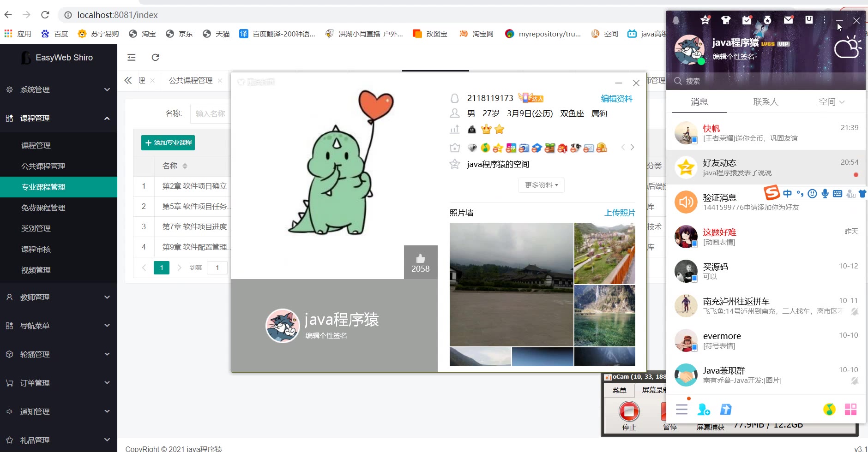Open 验证消息 entry in QQ list
The width and height of the screenshot is (868, 452).
[x=766, y=202]
